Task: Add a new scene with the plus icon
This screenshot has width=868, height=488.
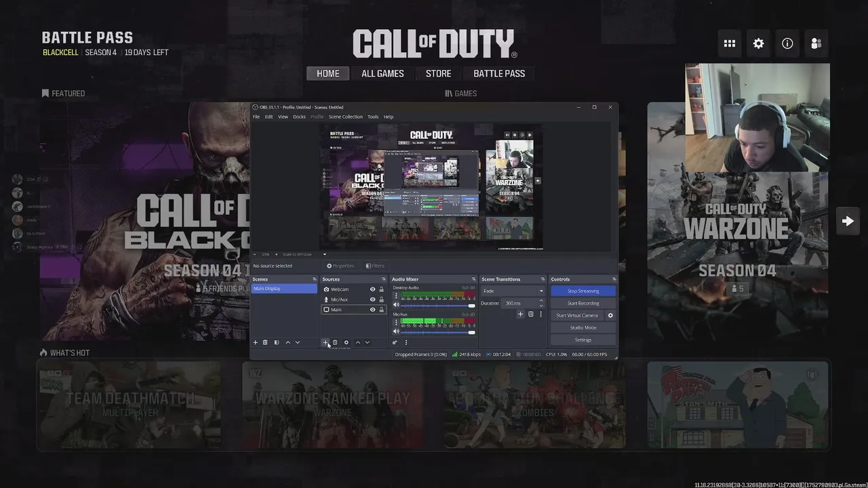Action: (x=256, y=342)
